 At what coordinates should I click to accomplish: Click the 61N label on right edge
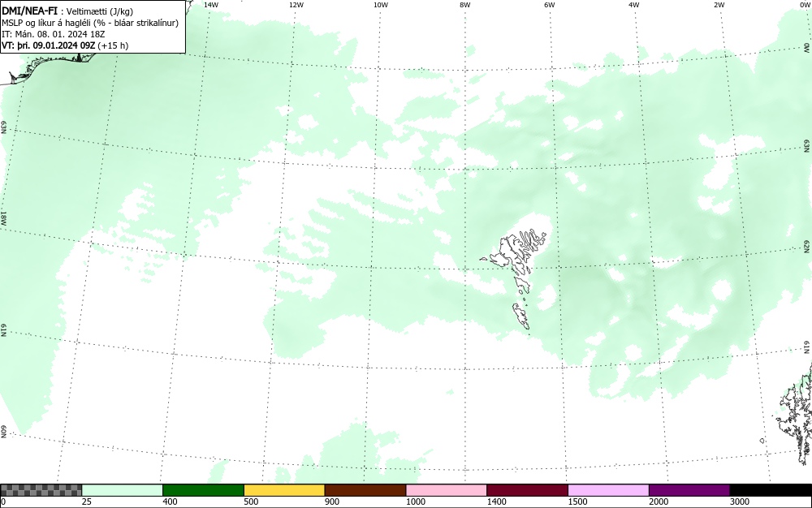(x=807, y=347)
